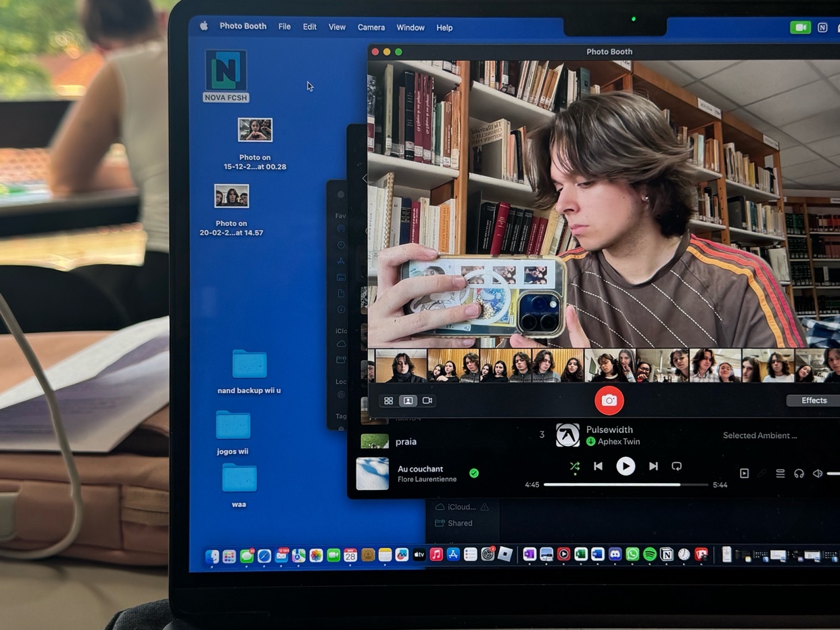
Task: Select the waa folder on the desktop
Action: [239, 486]
